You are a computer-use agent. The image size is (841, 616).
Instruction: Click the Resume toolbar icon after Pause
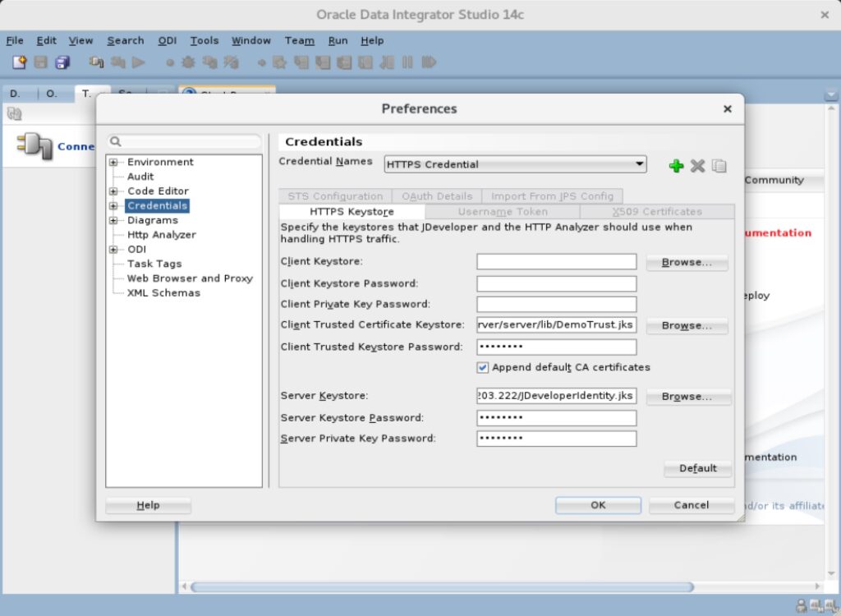coord(429,62)
